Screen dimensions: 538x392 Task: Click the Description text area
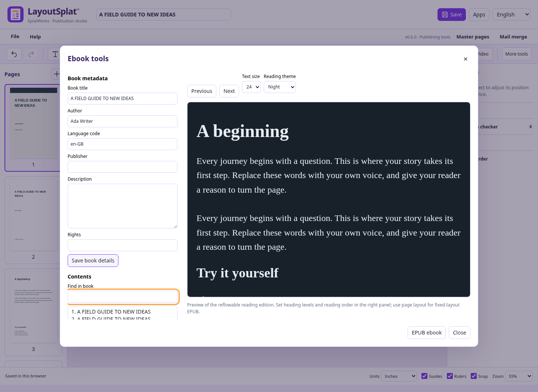pyautogui.click(x=123, y=206)
